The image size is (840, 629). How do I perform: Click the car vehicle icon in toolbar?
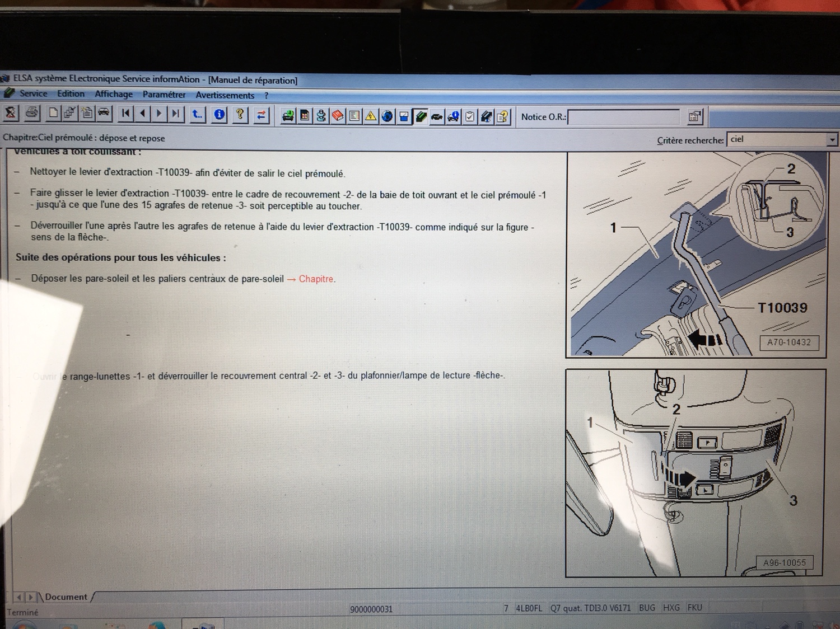pos(104,113)
